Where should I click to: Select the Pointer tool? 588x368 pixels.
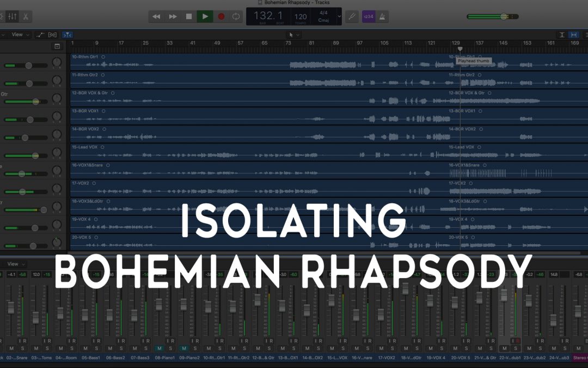(291, 35)
